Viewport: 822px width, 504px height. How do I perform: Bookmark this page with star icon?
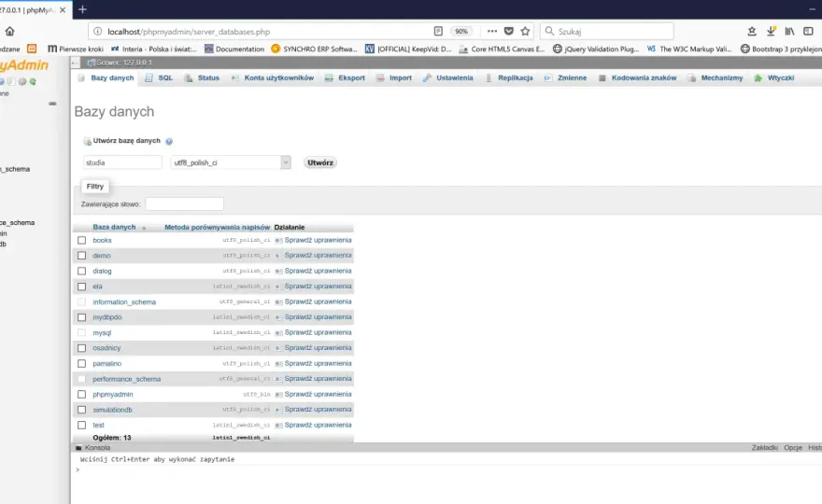(525, 32)
